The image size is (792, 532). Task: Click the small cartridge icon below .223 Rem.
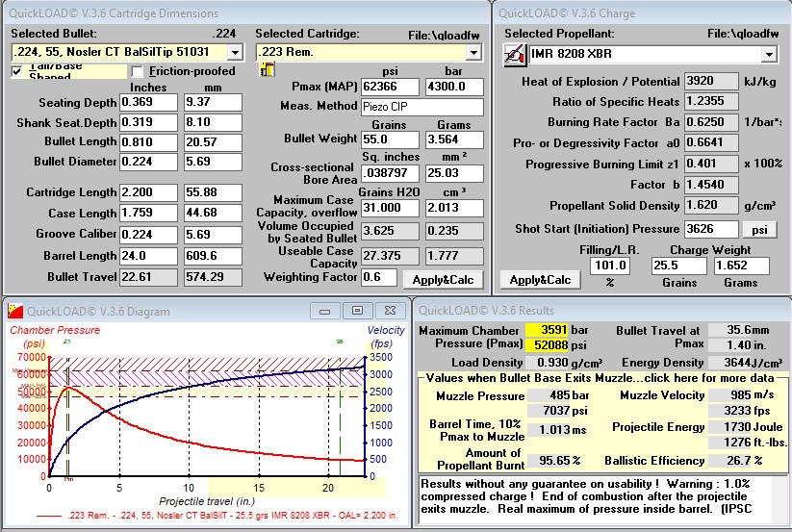(x=267, y=70)
